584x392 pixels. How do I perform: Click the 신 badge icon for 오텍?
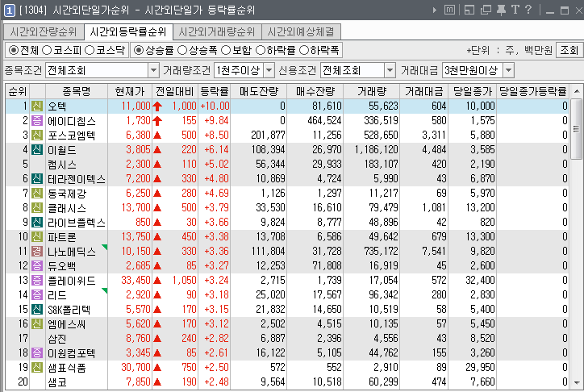tap(37, 106)
